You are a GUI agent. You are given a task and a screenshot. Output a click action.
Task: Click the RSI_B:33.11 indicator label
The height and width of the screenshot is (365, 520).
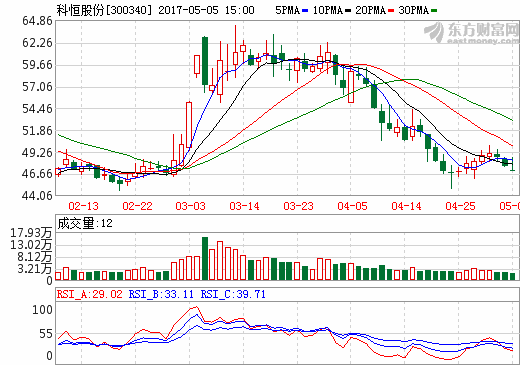coord(161,294)
